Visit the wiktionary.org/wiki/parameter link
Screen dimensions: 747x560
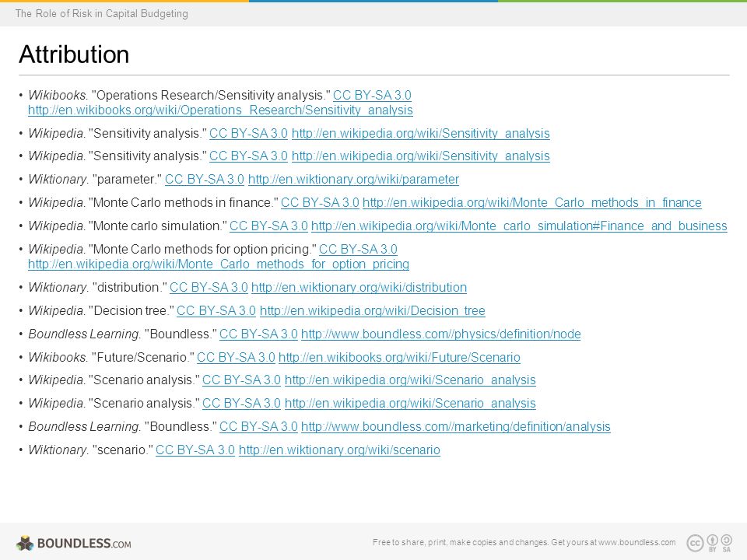(x=353, y=180)
